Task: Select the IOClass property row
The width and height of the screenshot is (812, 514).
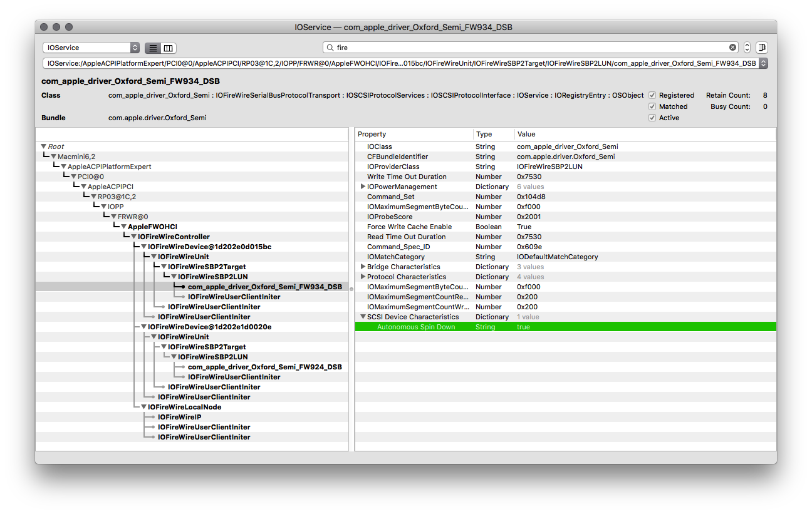Action: pyautogui.click(x=566, y=146)
